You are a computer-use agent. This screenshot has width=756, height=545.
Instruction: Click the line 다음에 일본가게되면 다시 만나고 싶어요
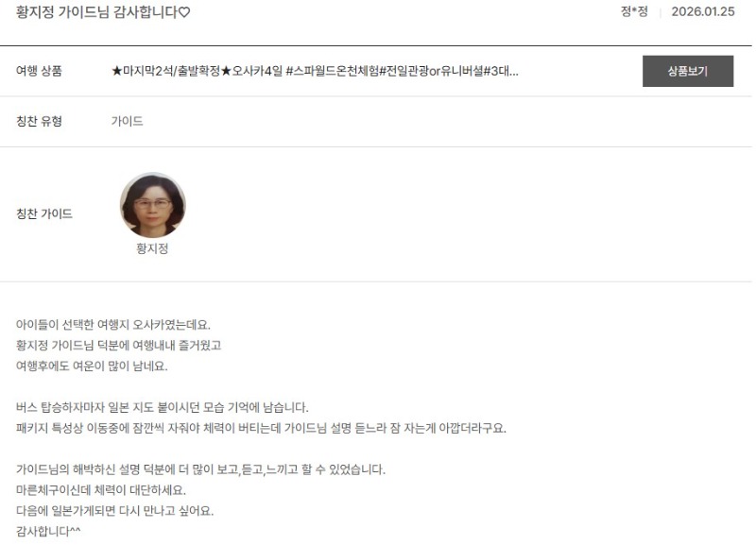[114, 511]
